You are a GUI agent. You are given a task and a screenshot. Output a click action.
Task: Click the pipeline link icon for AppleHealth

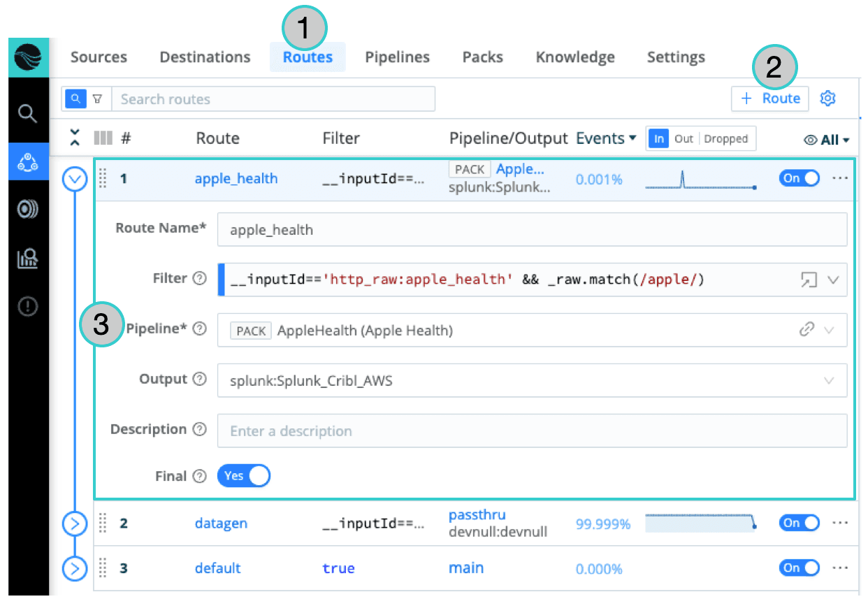pyautogui.click(x=807, y=330)
